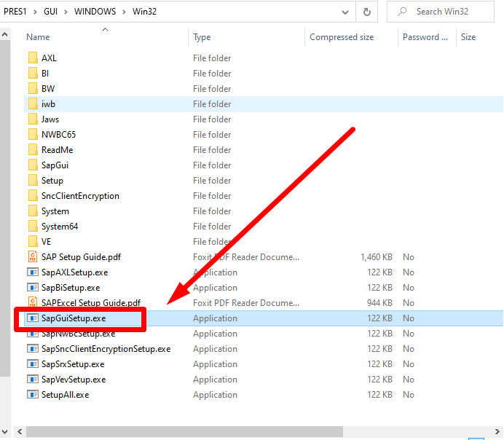Select the SetupAll.exe application icon
The height and width of the screenshot is (440, 504).
[33, 395]
